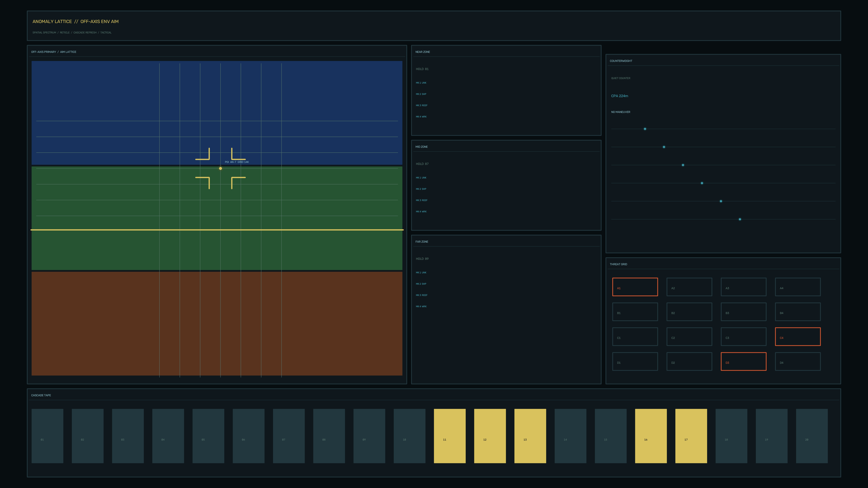Toggle the C4 threat grid cell
This screenshot has height=488, width=868.
[x=797, y=336]
